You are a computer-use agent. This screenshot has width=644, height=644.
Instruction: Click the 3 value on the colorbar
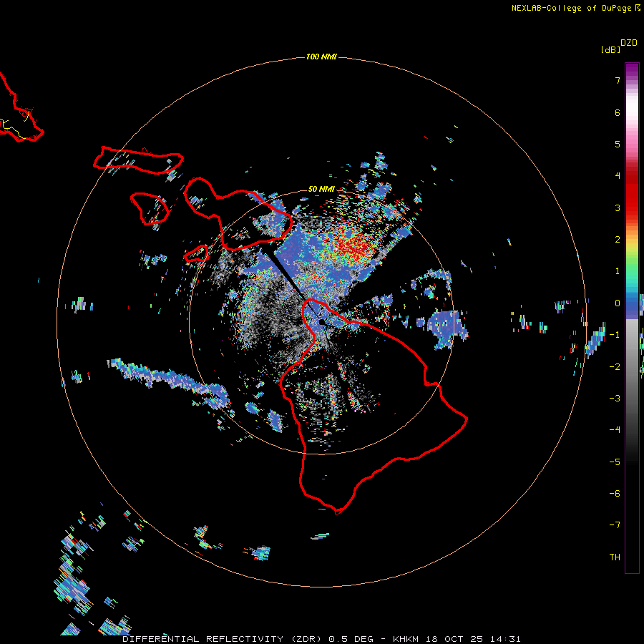[618, 208]
